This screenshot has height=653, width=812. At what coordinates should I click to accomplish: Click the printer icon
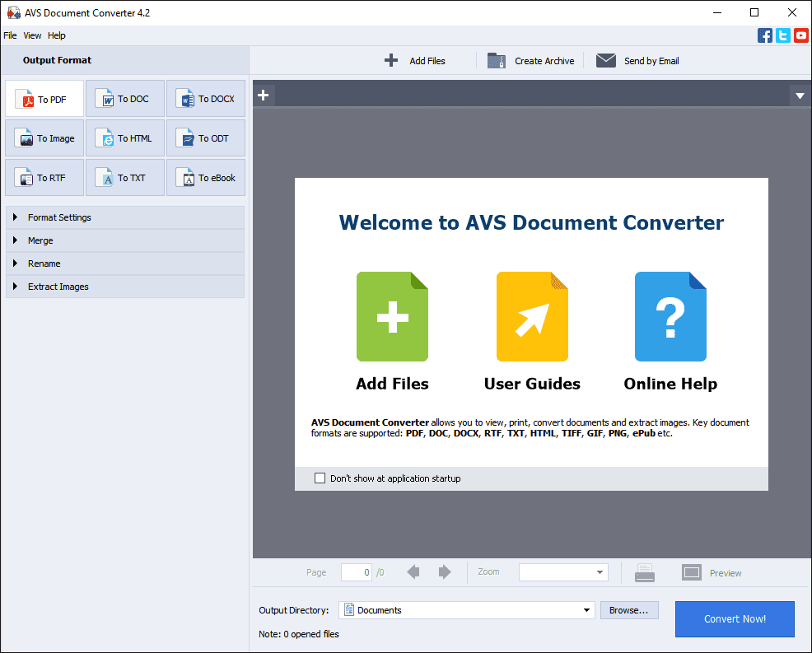coord(645,573)
